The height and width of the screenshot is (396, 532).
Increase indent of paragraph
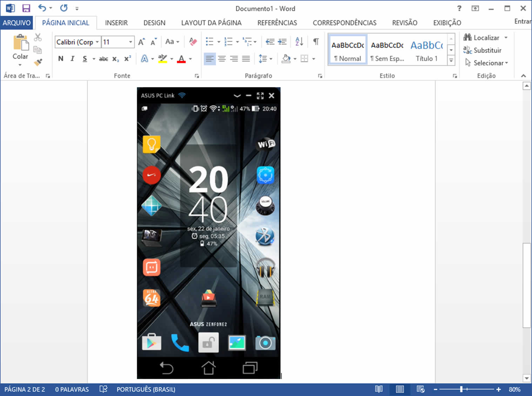pyautogui.click(x=282, y=42)
